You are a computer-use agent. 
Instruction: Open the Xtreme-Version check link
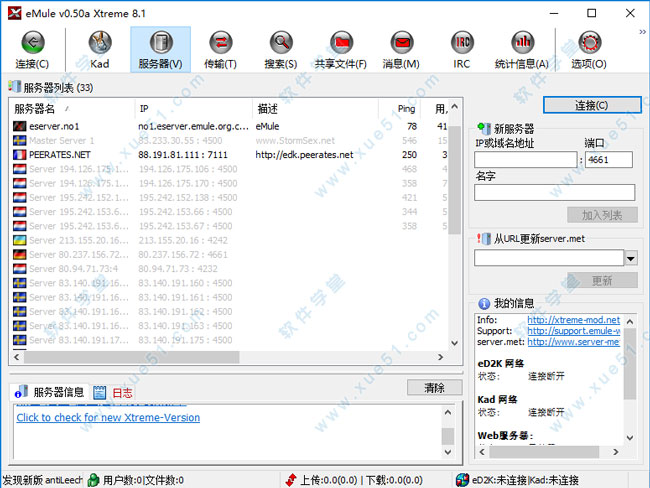pyautogui.click(x=108, y=418)
